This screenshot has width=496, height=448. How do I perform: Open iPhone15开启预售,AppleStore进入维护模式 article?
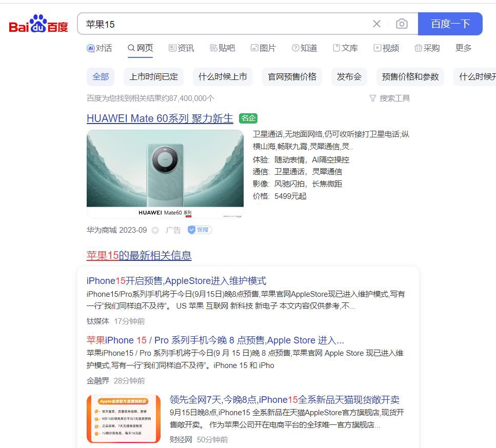pyautogui.click(x=176, y=281)
